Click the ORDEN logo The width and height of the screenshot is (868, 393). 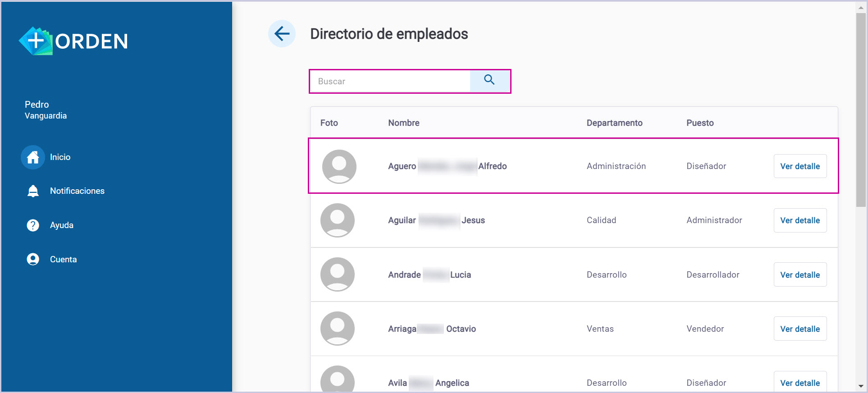tap(73, 41)
